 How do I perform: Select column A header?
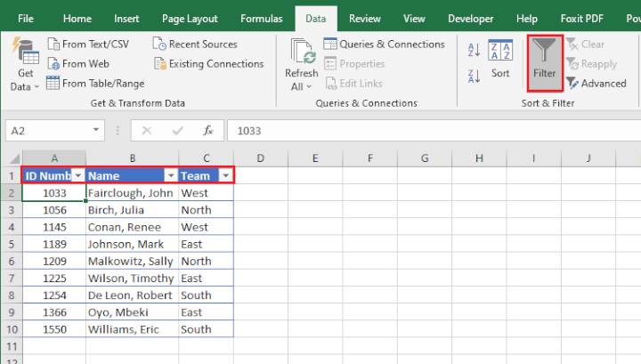point(54,158)
